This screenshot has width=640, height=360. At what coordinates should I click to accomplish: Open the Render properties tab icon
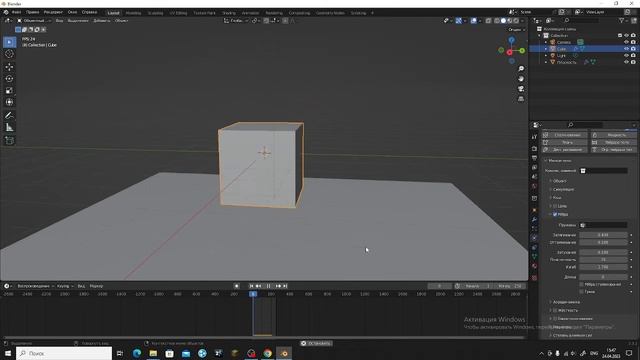pos(534,149)
